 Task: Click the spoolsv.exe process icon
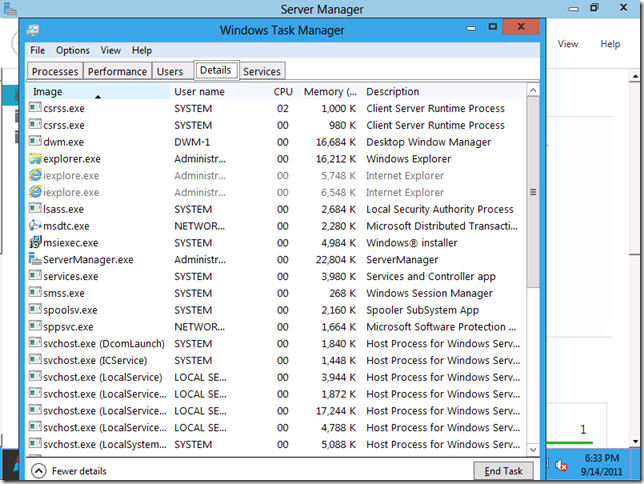tap(35, 309)
